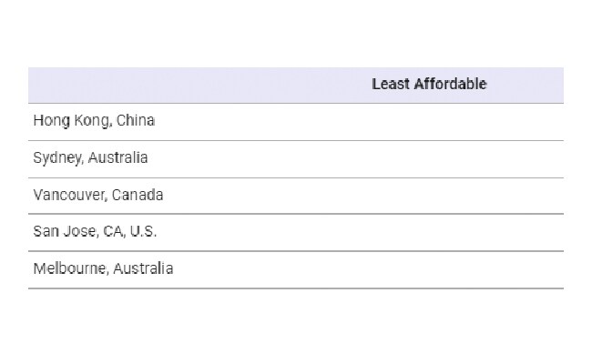The width and height of the screenshot is (592, 364).
Task: Click "Australia" in the Melbourne row
Action: point(143,268)
